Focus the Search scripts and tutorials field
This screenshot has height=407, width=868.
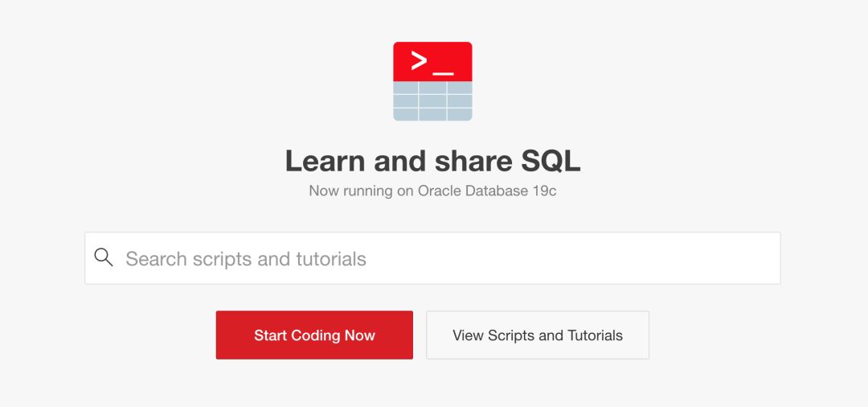click(x=432, y=258)
